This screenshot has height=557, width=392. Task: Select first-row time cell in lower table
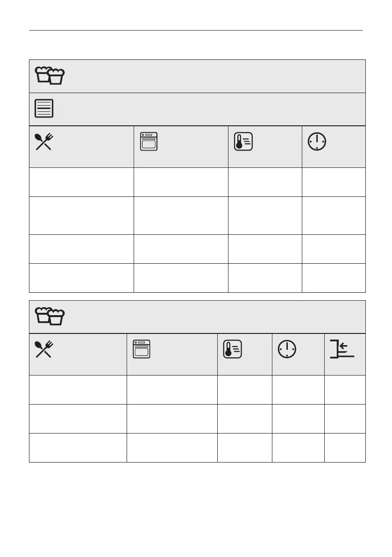tap(298, 390)
